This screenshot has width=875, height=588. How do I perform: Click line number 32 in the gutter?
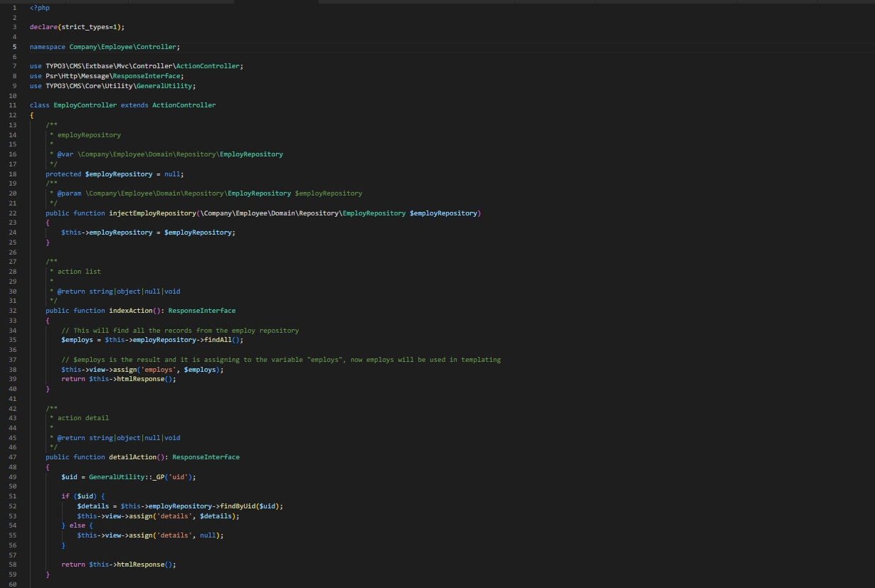[x=13, y=311]
